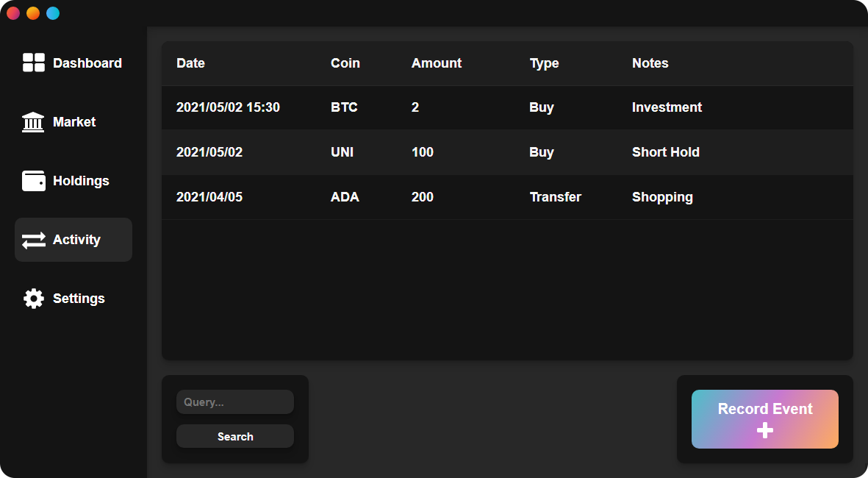Click the Activity swap arrows icon

coord(33,240)
